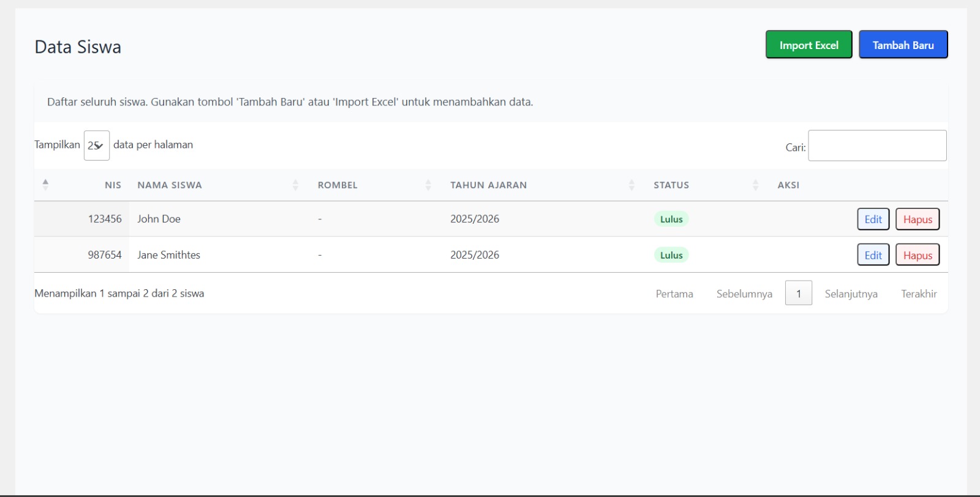Click the NIS column header
The image size is (980, 497).
click(x=113, y=185)
